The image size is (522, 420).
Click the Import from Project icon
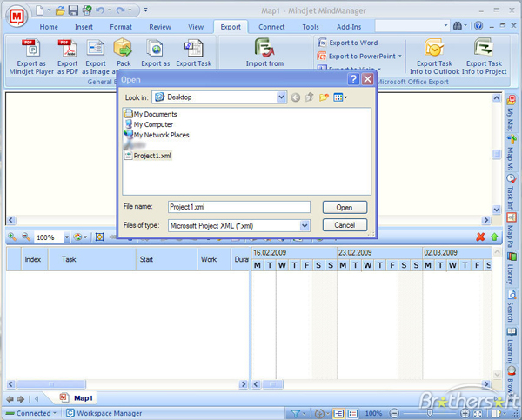tap(264, 48)
